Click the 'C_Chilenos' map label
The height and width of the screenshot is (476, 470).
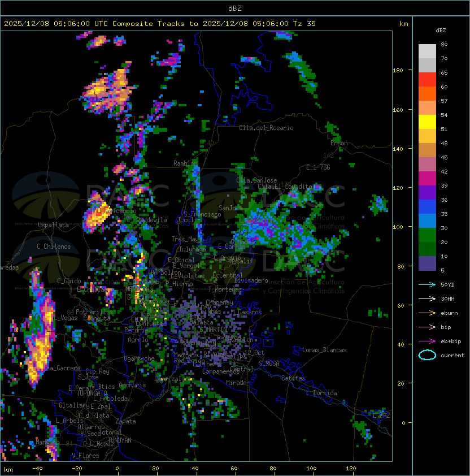pos(54,246)
